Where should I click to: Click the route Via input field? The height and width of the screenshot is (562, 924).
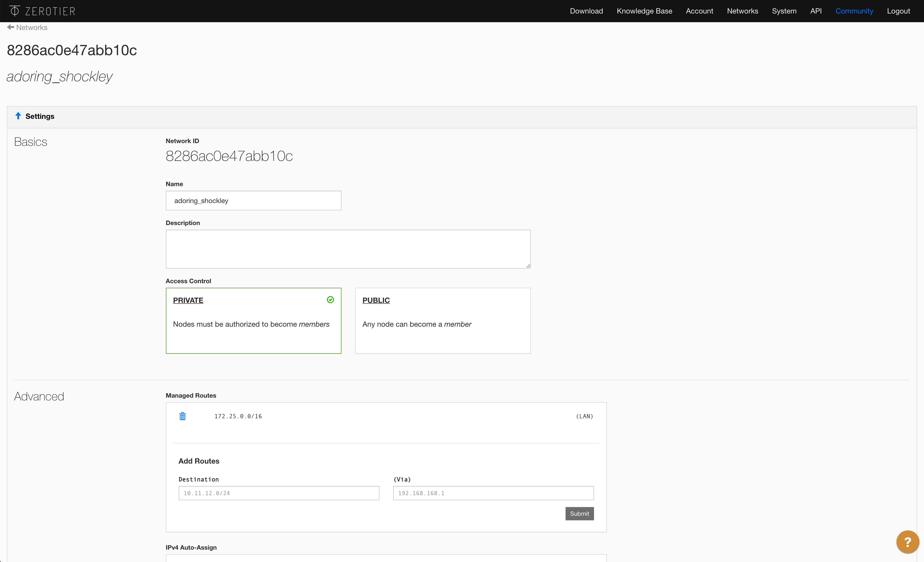point(493,493)
